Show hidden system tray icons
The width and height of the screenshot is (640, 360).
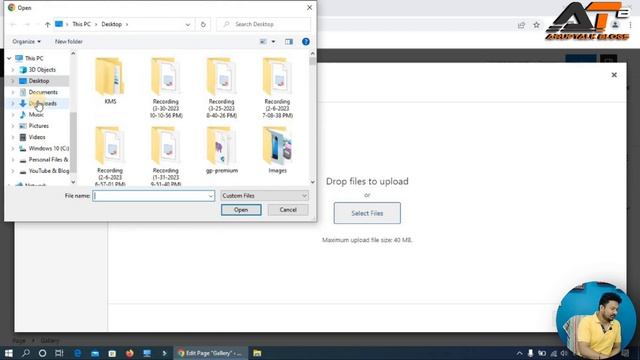coord(519,353)
